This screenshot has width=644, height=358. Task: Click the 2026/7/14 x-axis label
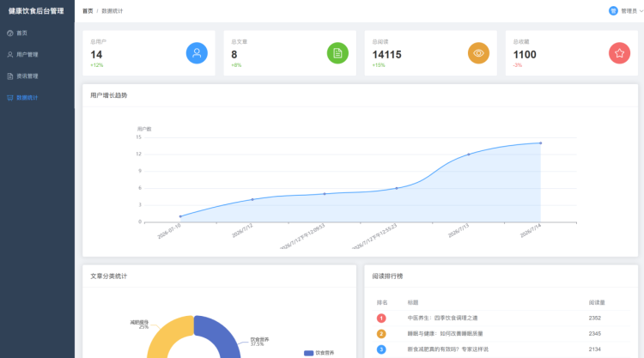tap(531, 231)
